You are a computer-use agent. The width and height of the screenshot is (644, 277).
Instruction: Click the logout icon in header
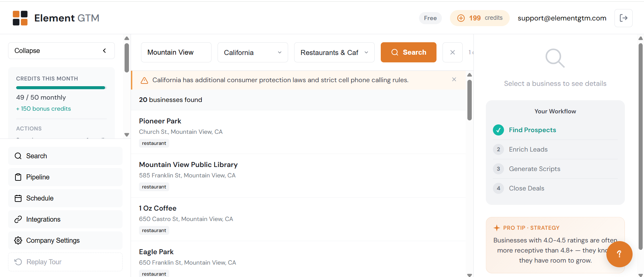pyautogui.click(x=624, y=18)
